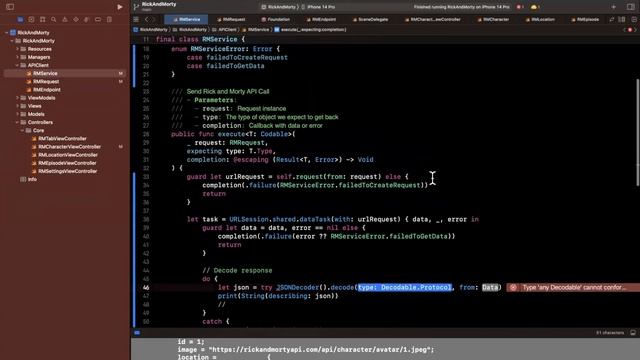The height and width of the screenshot is (360, 640).
Task: Open the Find navigator magnifier icon
Action: (53, 20)
